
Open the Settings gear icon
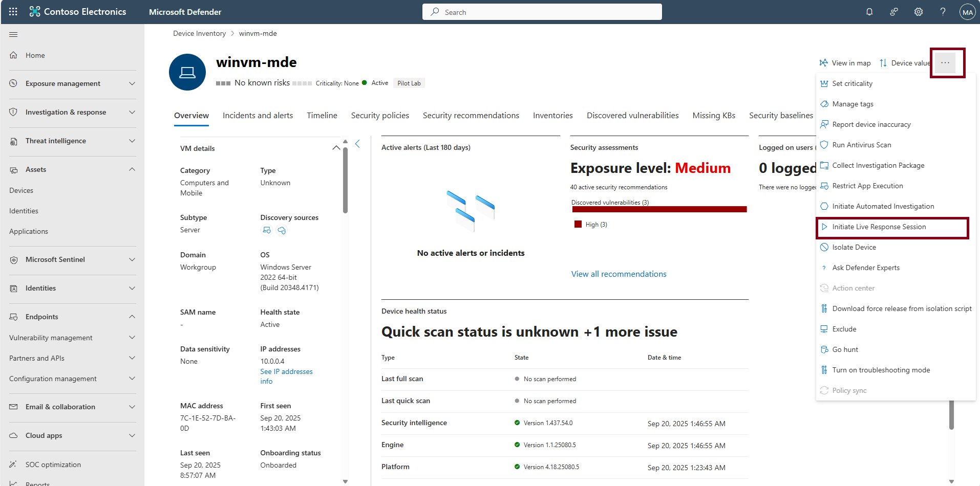click(x=919, y=12)
